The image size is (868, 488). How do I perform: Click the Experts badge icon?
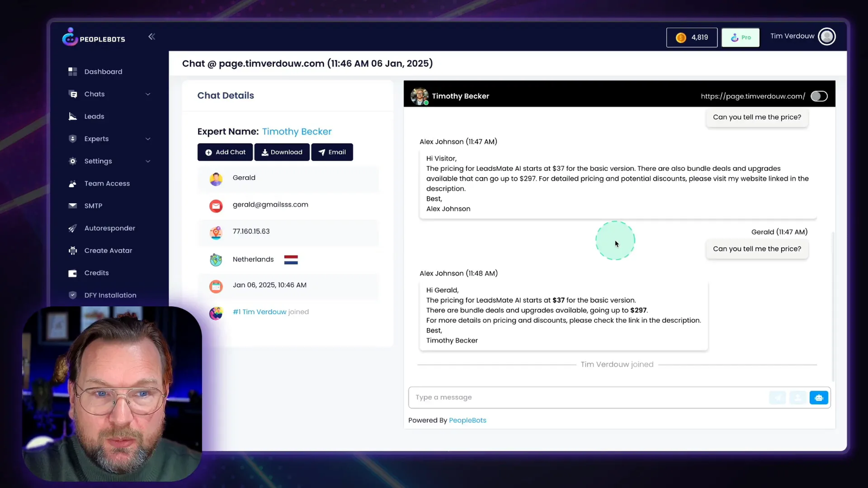click(x=73, y=139)
